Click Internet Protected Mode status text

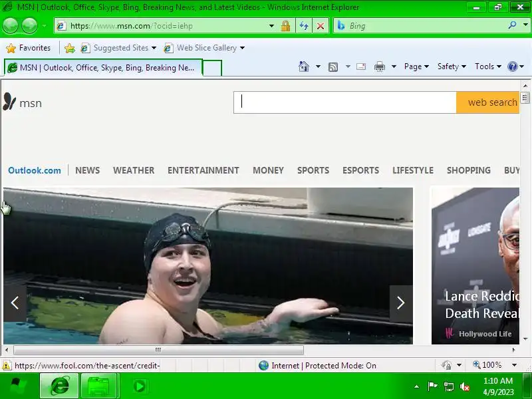(324, 365)
